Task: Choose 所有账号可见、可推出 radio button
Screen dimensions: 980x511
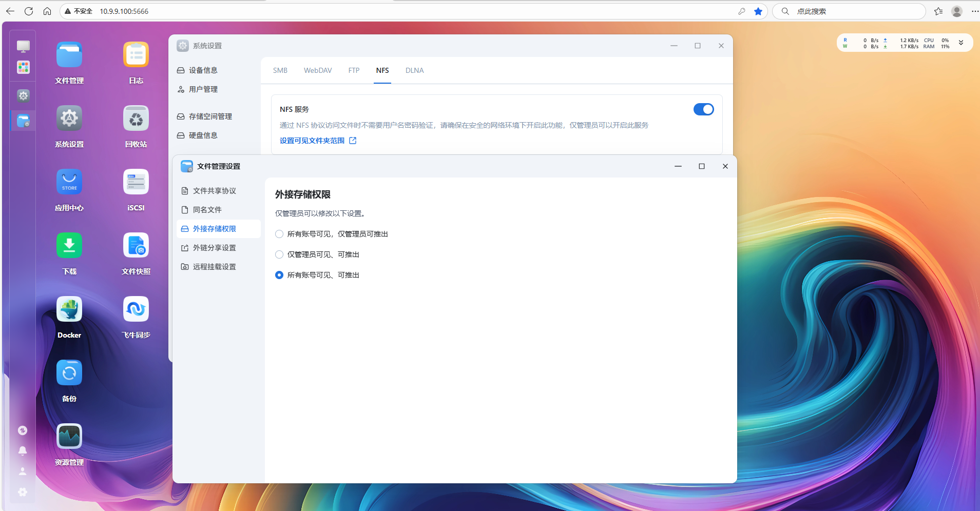Action: coord(279,275)
